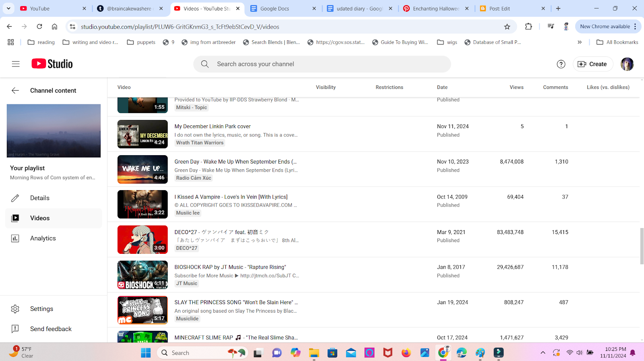Click the Views column header
Viewport: 644px width, 361px height.
click(516, 87)
